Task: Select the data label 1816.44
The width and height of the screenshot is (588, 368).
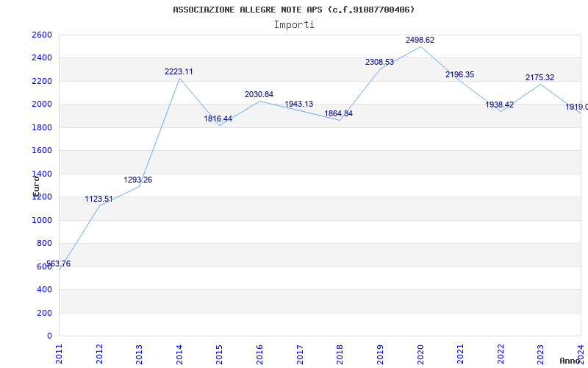Action: click(218, 118)
